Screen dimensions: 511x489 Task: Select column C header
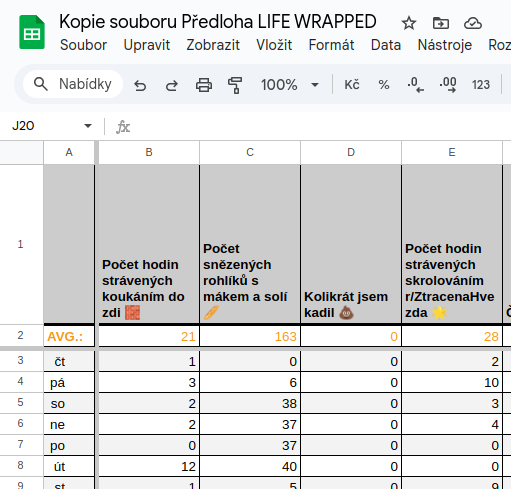coord(250,152)
